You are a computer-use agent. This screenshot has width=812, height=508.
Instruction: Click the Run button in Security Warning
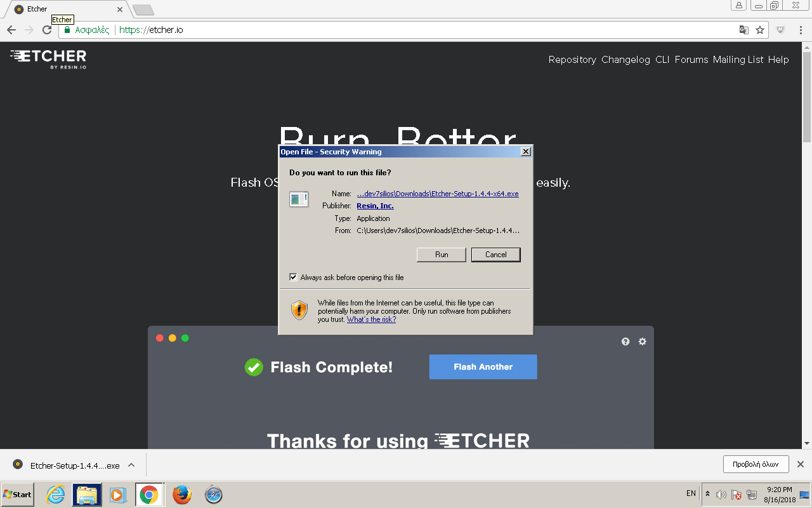point(442,255)
